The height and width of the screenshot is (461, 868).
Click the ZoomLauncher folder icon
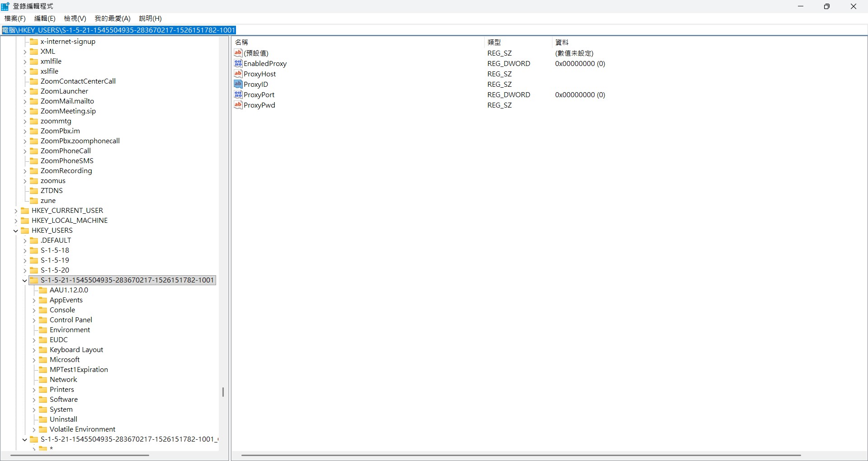click(34, 91)
